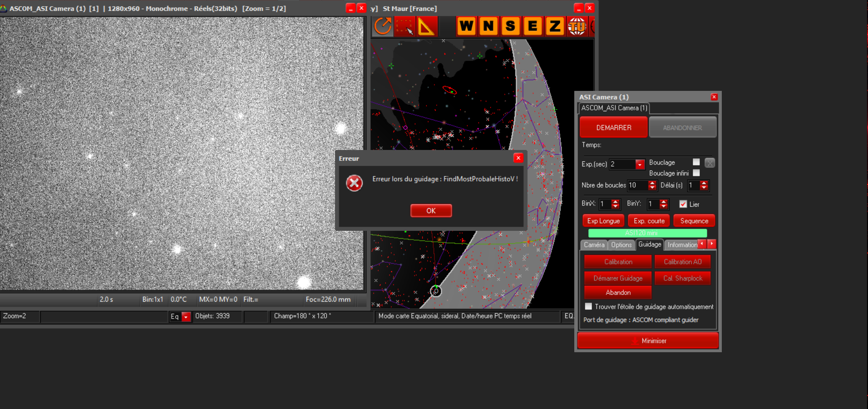
Task: Switch to the Caméra tab
Action: coord(594,245)
